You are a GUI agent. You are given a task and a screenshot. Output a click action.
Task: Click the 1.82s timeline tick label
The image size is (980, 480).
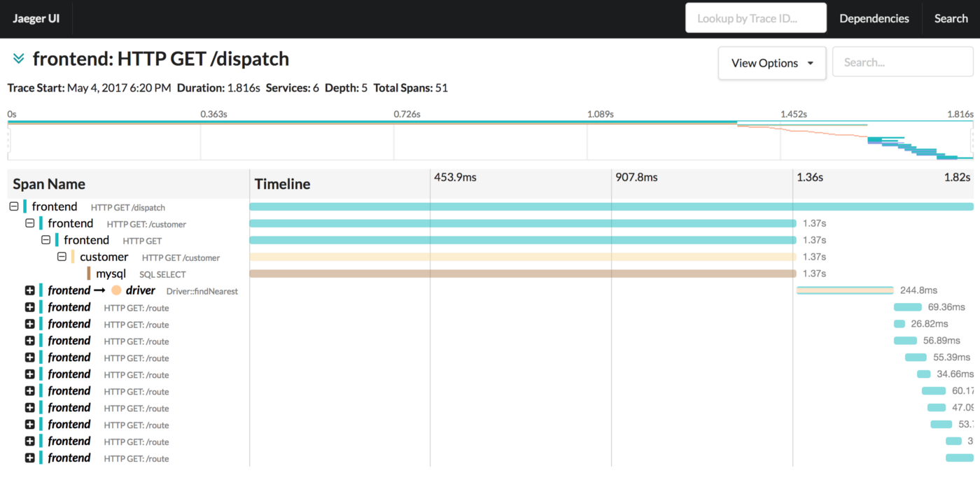957,178
